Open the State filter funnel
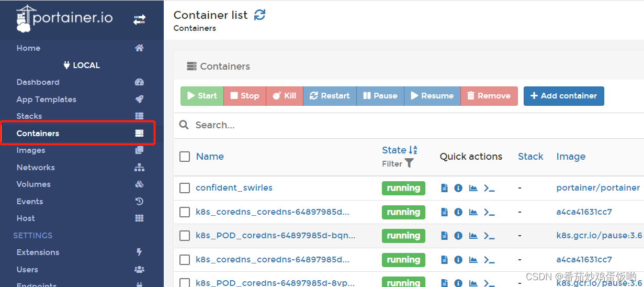644x287 pixels. (x=409, y=163)
